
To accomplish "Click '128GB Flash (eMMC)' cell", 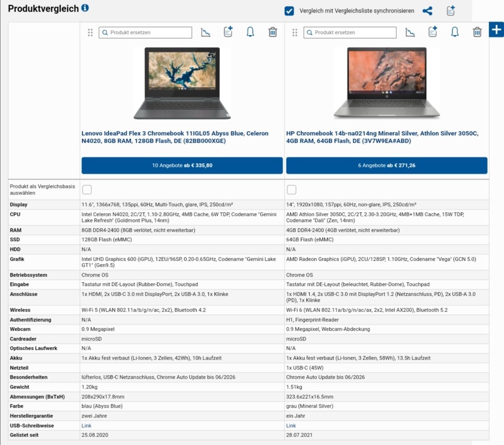I will tap(107, 240).
